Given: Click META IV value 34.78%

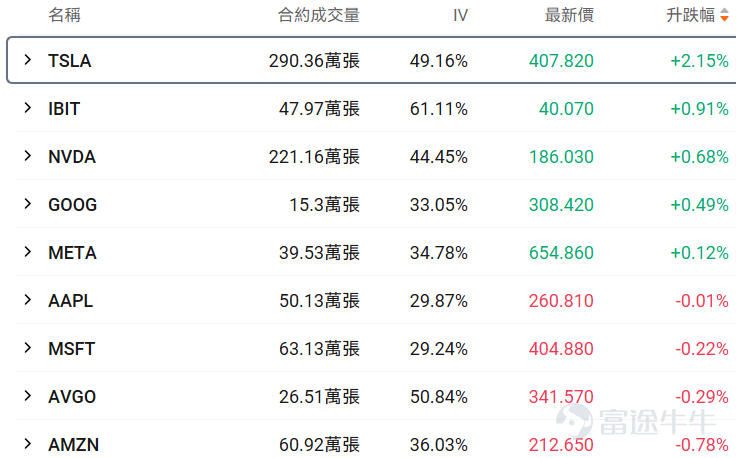Looking at the screenshot, I should 439,253.
